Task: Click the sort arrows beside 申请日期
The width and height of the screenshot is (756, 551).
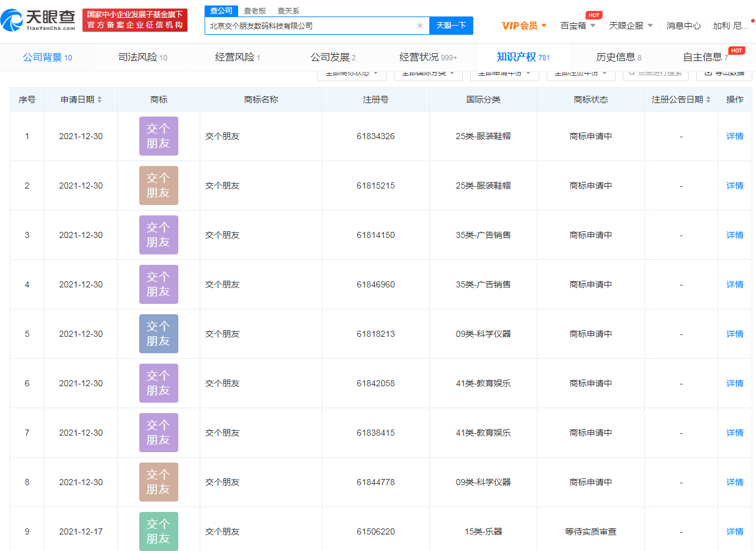Action: coord(100,99)
